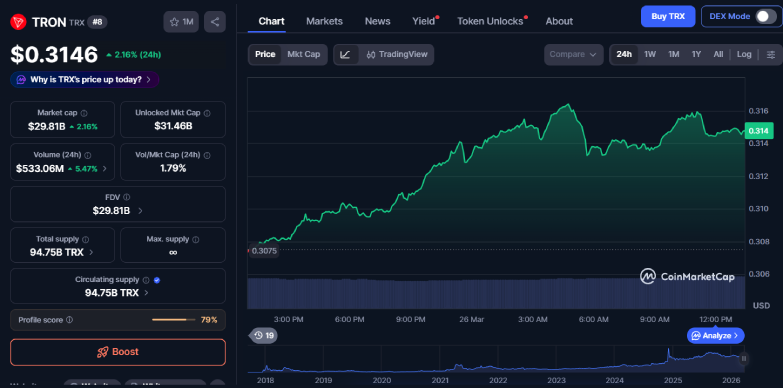The image size is (783, 388).
Task: Open the Token Unlocks tab
Action: click(x=491, y=21)
